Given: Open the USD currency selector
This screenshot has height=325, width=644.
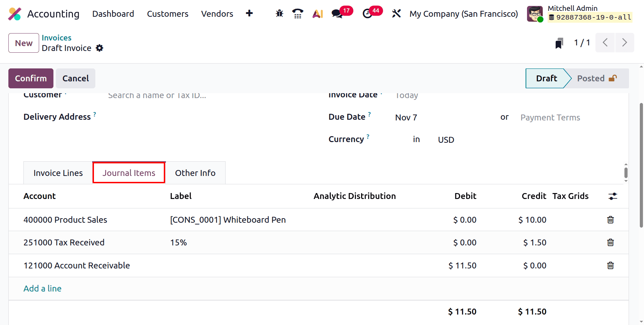Looking at the screenshot, I should point(446,139).
